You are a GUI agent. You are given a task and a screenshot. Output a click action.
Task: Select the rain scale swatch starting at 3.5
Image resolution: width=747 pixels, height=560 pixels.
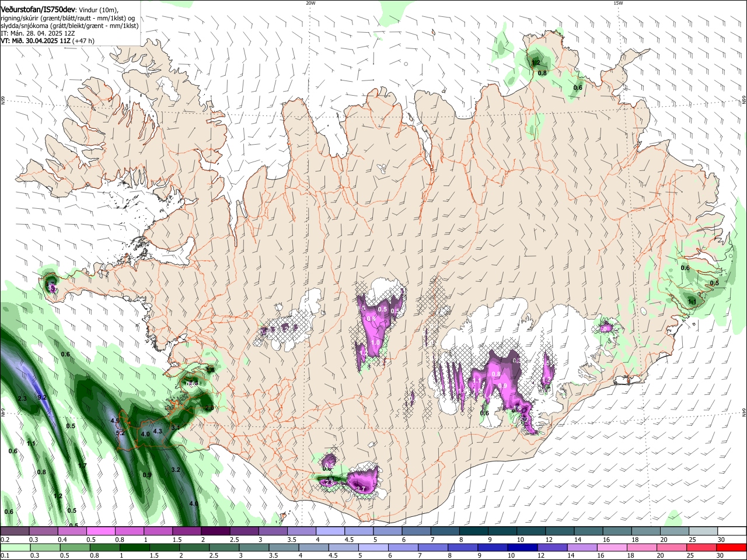(283, 548)
